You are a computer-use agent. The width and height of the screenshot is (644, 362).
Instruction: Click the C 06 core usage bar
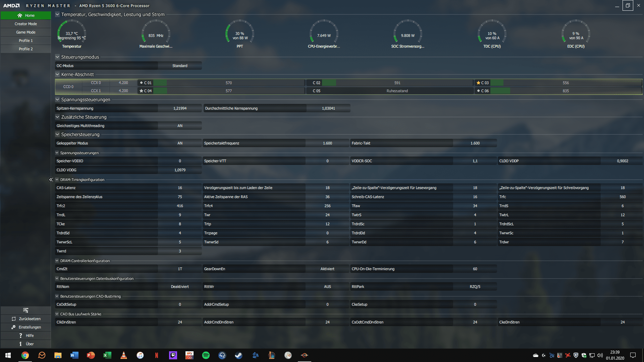(x=566, y=91)
